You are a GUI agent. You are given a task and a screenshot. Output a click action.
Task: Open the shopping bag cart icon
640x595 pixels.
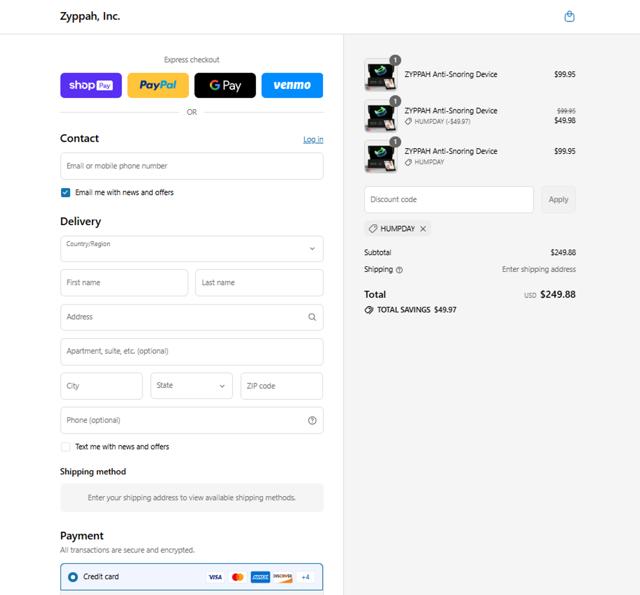point(569,17)
